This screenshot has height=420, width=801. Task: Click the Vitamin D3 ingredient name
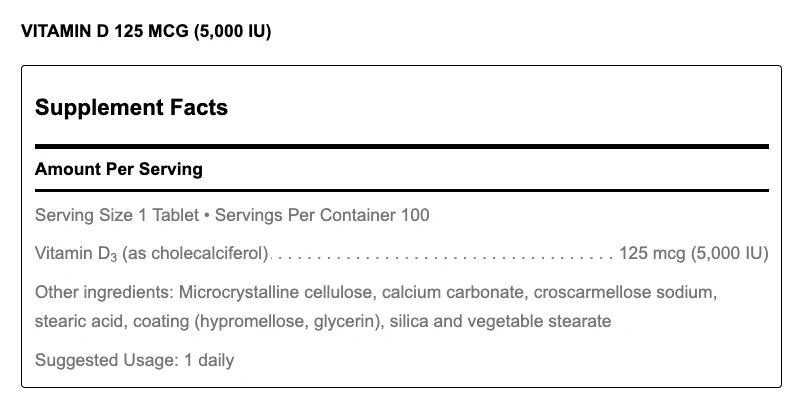click(76, 253)
